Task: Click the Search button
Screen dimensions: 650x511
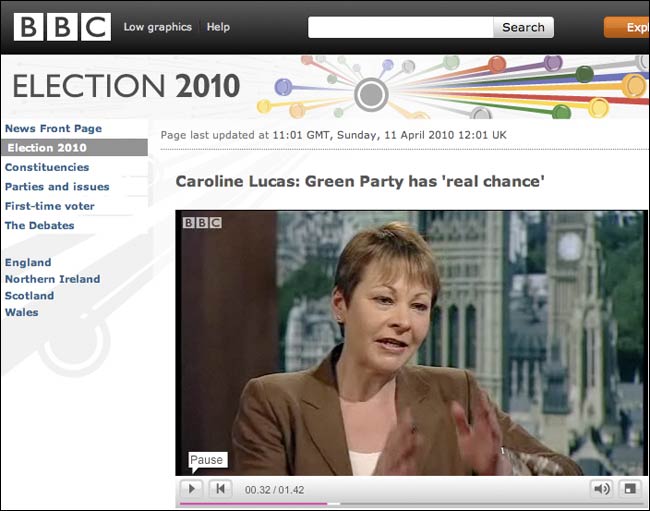Action: click(523, 27)
